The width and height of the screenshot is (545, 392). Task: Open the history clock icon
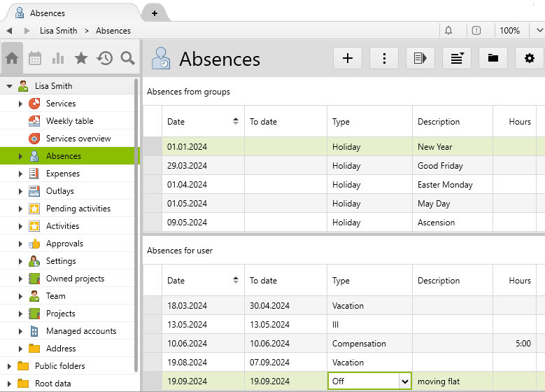tap(105, 58)
